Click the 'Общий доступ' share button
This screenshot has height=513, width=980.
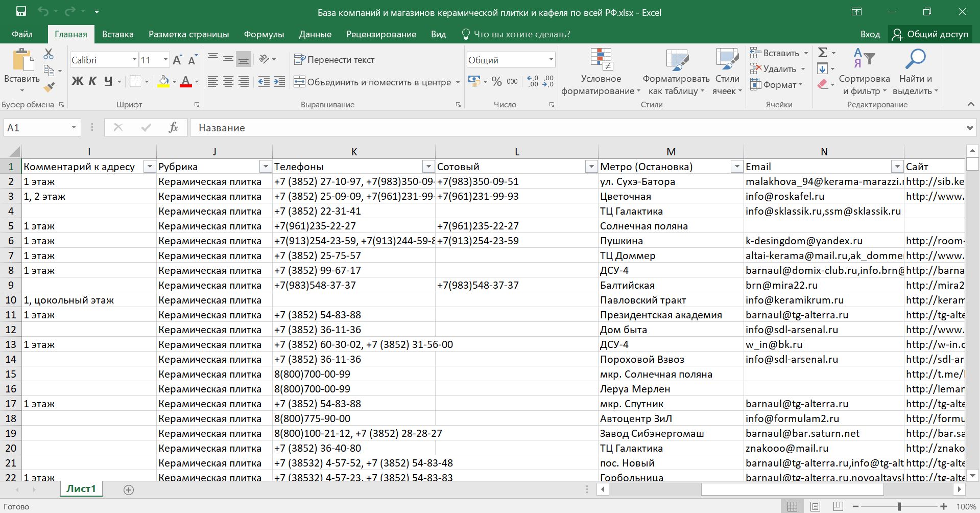[x=930, y=34]
